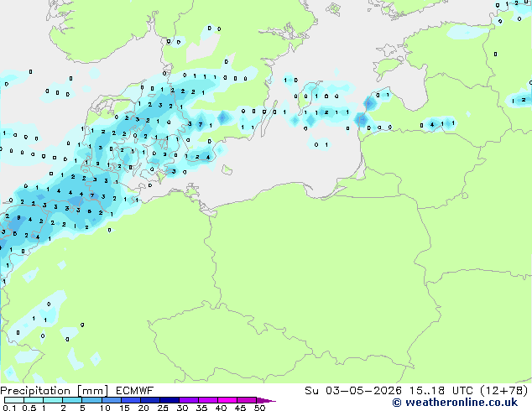This screenshot has width=532, height=411.
Task: Choose the 20–25 mm dark blue swatch
Action: (x=149, y=400)
